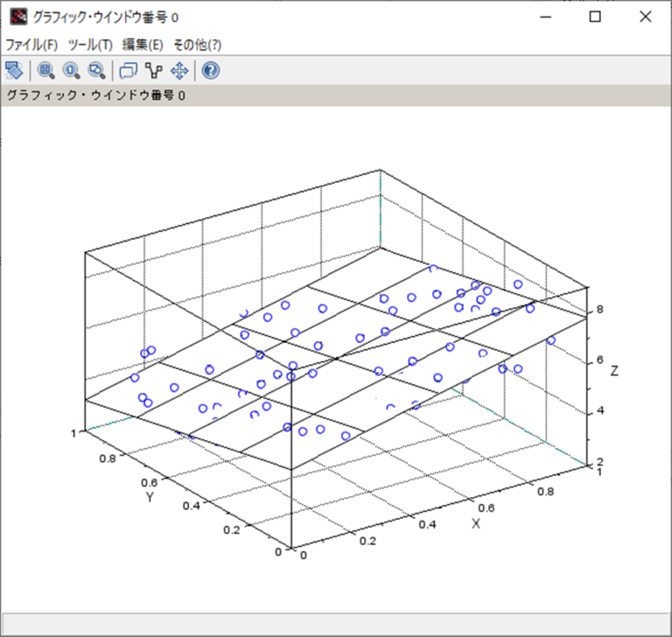The image size is (672, 637).
Task: Click the third magnifier zoom icon
Action: click(x=96, y=71)
